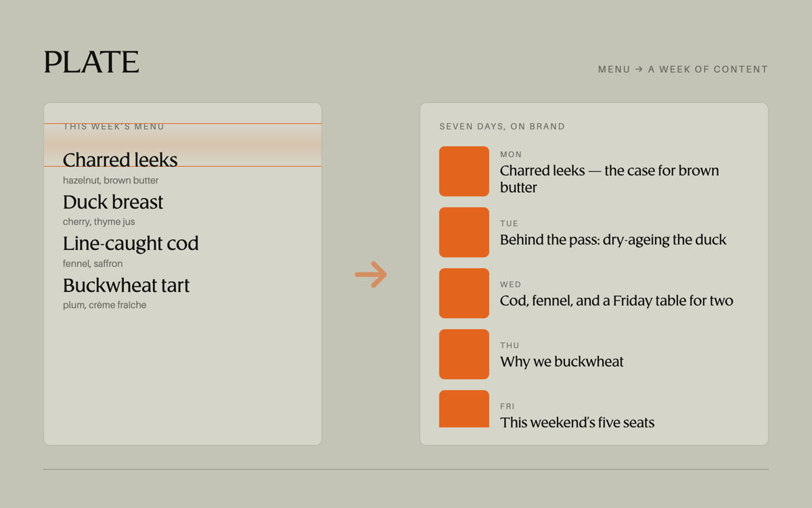Open 'Behind the pass: dry-ageing the duck'

[x=613, y=240]
